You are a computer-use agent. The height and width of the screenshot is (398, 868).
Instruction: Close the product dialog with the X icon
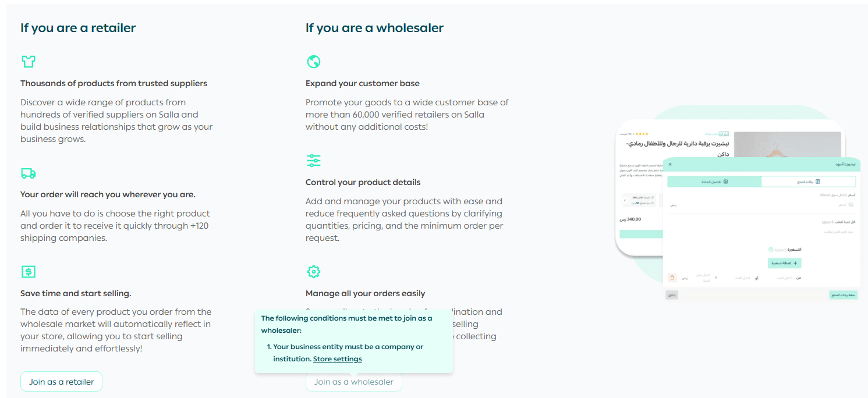click(670, 165)
